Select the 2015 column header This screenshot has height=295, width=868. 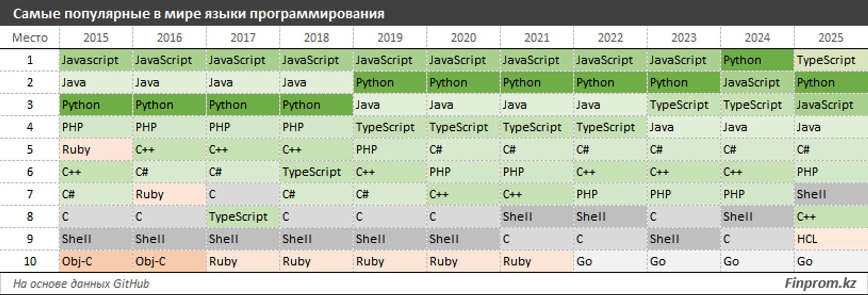pyautogui.click(x=96, y=38)
